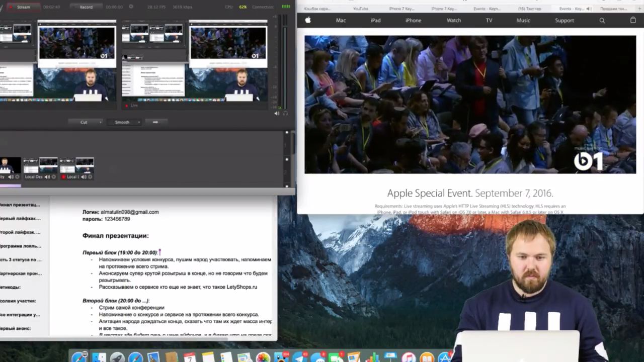Open settings gear of webcam shot
The width and height of the screenshot is (644, 362).
click(x=17, y=177)
